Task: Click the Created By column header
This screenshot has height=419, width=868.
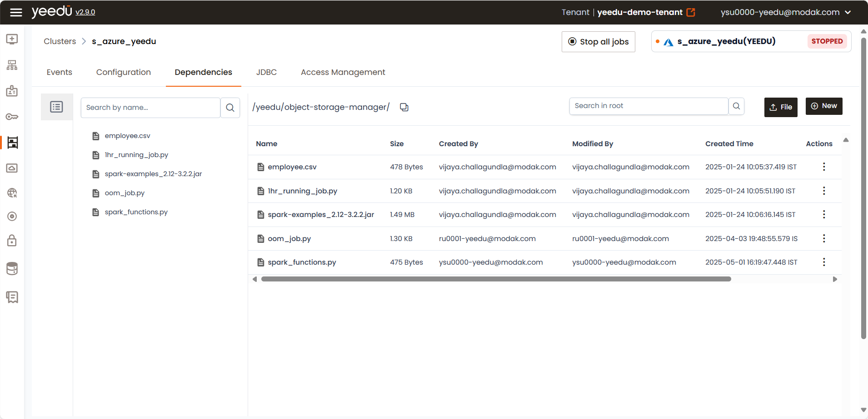Action: pos(459,143)
